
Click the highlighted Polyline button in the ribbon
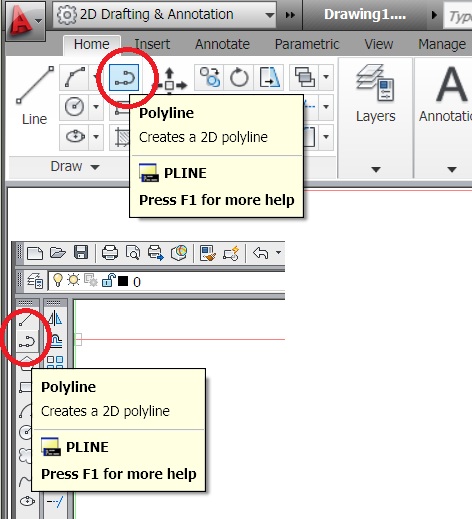tap(124, 77)
